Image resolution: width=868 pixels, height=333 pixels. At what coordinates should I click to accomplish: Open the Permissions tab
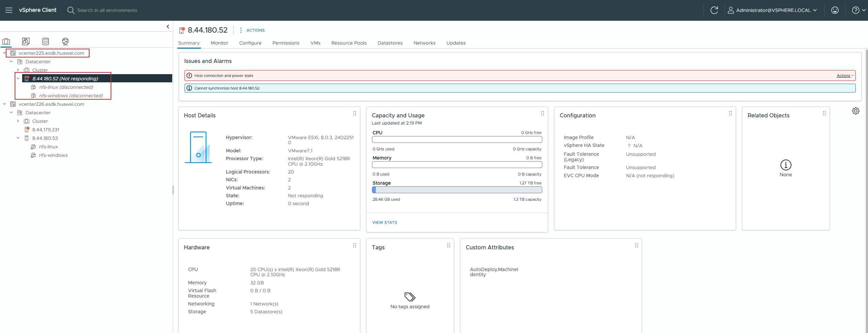pyautogui.click(x=286, y=43)
